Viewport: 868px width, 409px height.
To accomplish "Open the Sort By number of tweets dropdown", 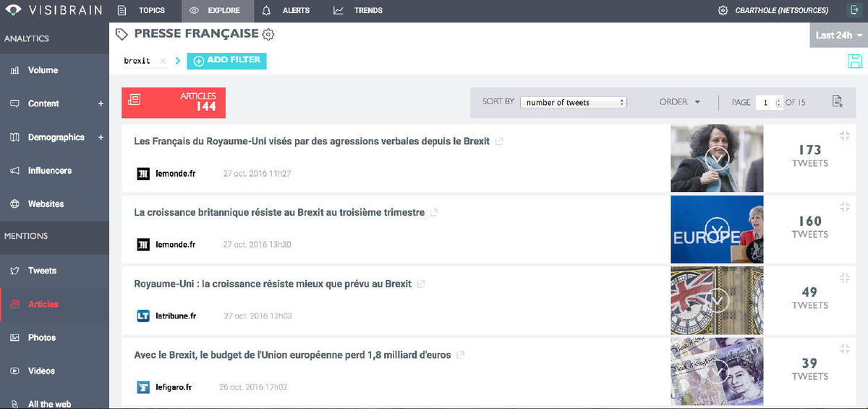I will [573, 103].
